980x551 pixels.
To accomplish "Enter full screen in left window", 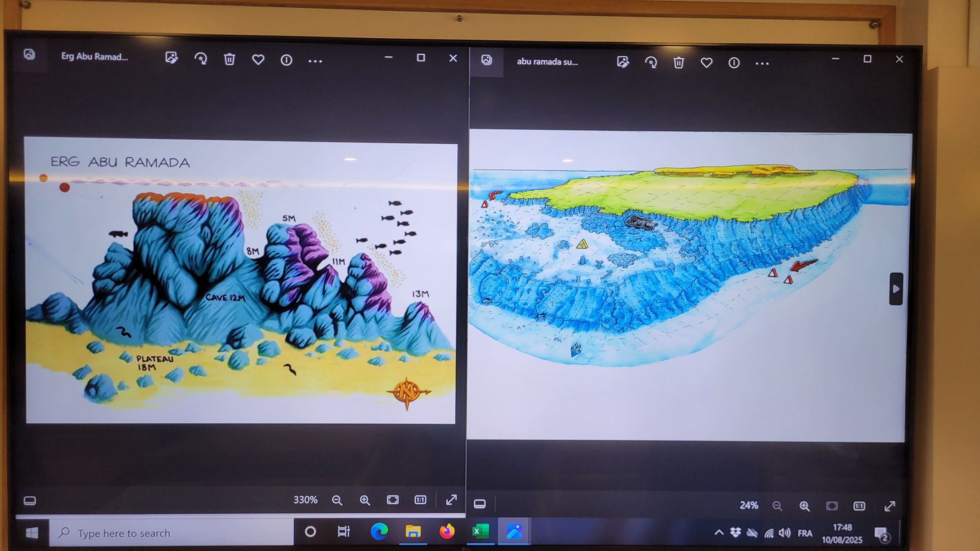I will [451, 500].
